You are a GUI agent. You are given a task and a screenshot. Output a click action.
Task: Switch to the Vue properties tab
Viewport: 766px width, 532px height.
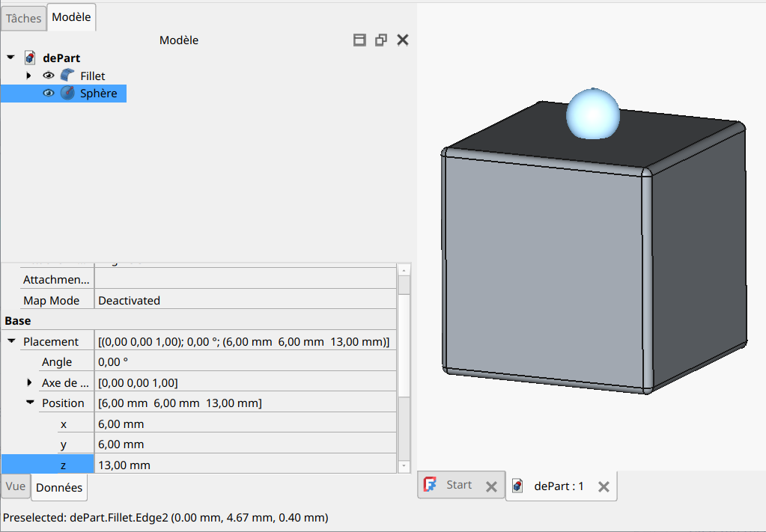coord(16,486)
